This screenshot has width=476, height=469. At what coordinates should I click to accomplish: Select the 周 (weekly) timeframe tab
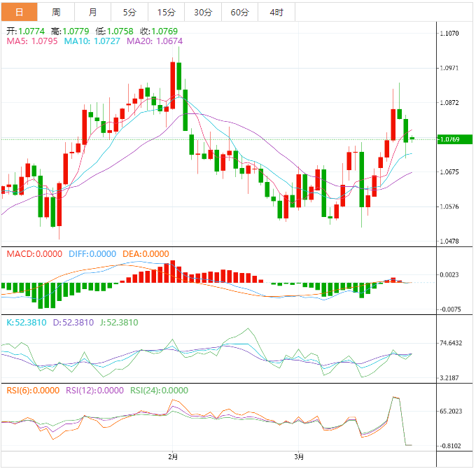coord(56,12)
